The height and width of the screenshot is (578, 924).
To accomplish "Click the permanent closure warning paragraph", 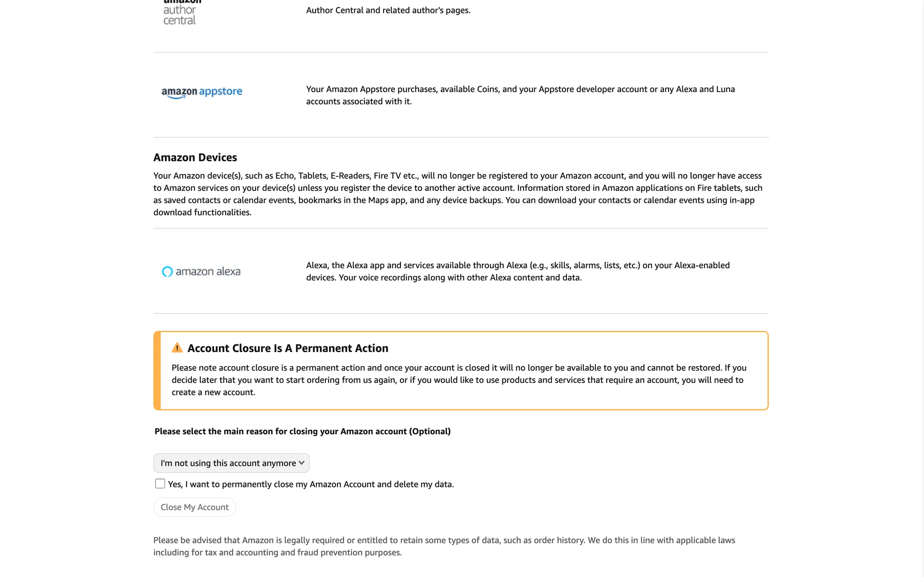I will (x=459, y=380).
